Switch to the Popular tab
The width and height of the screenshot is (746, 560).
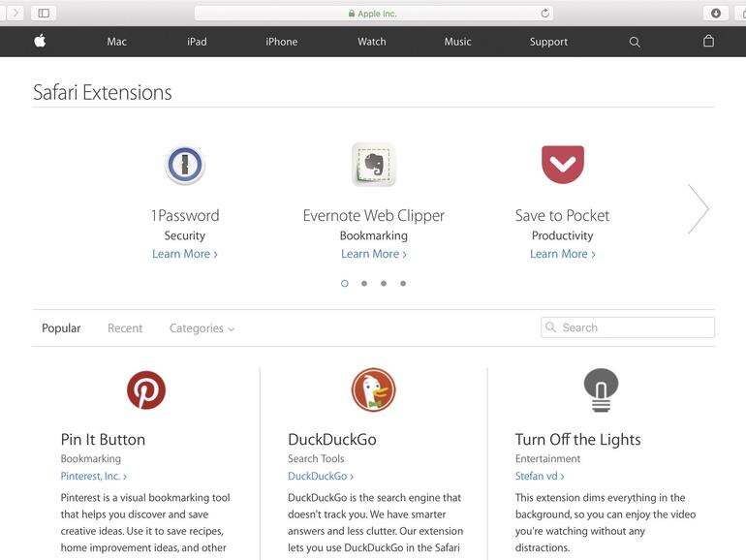[x=61, y=328]
